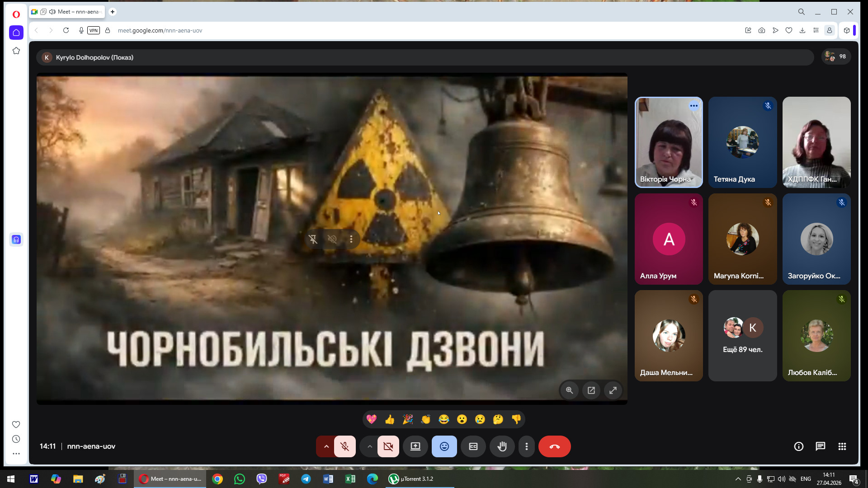Toggle the camera off button
This screenshot has height=488, width=868.
(x=388, y=446)
